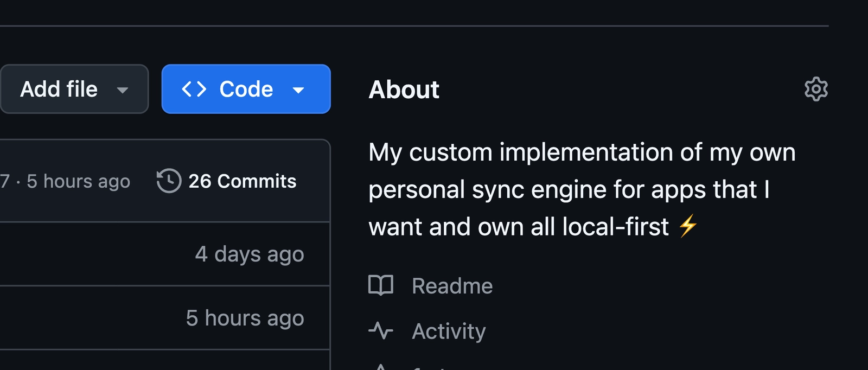Open the Activity link in About
Screen dimensions: 868x370
coord(449,331)
